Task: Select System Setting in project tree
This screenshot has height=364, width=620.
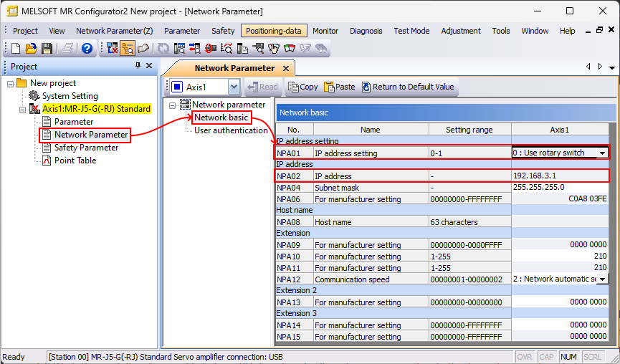Action: (x=70, y=96)
